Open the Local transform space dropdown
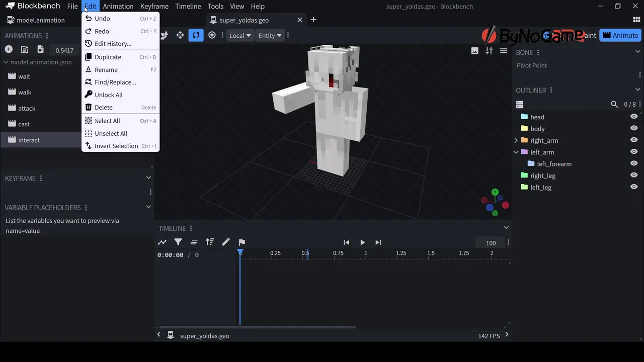Image resolution: width=644 pixels, height=362 pixels. click(240, 35)
